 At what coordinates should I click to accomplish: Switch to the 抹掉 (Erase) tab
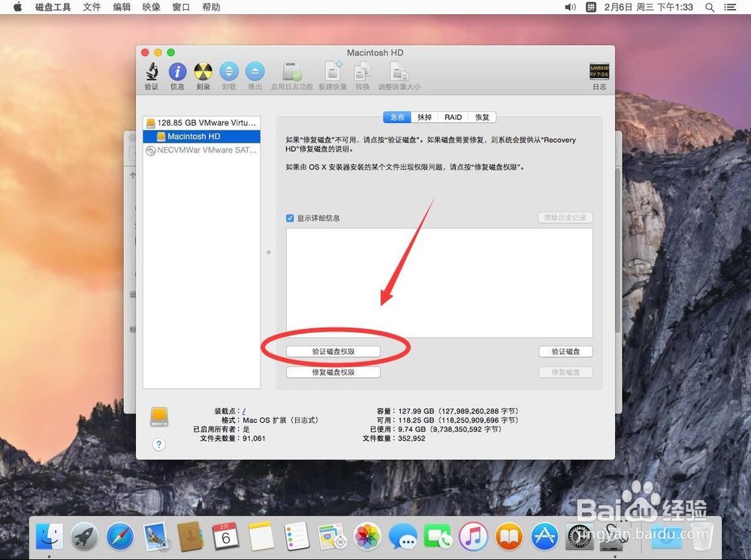click(424, 117)
